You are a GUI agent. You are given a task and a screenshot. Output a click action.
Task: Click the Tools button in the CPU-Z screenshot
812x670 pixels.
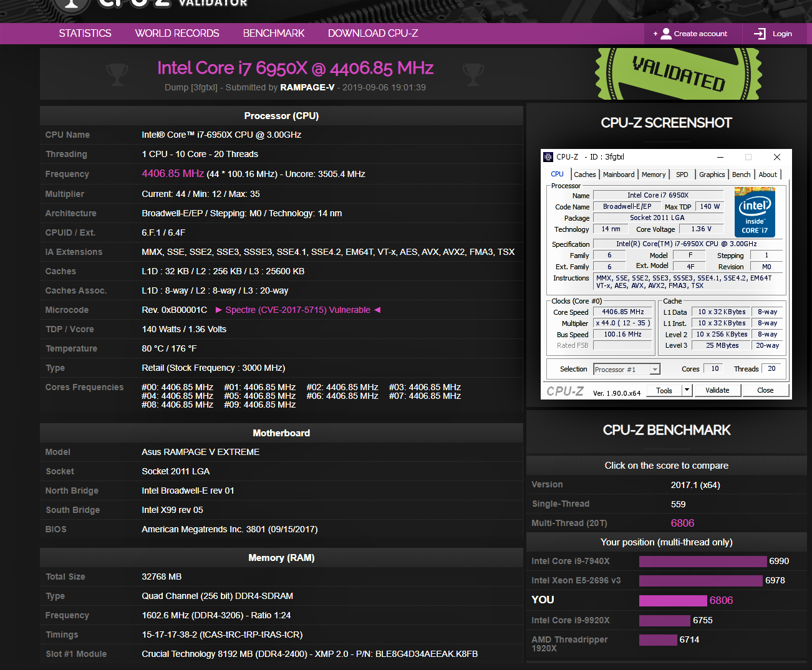click(x=664, y=391)
